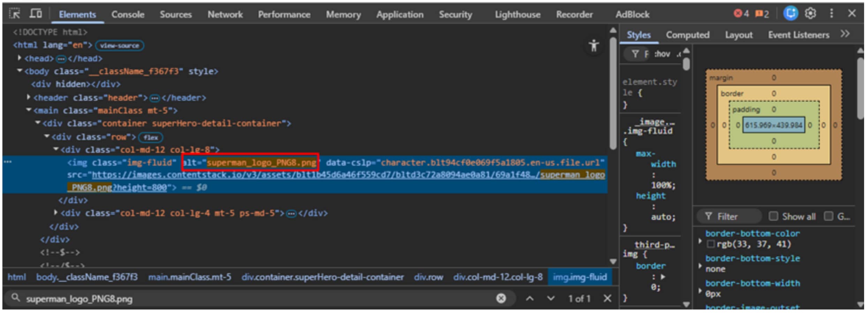
Task: Click the ellipsis badge inside the header element
Action: (154, 98)
